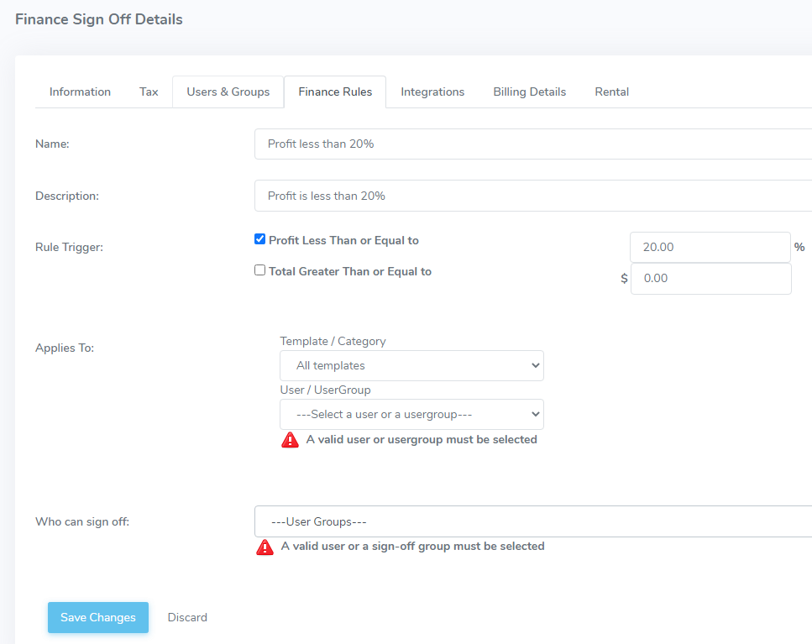Uncheck Profit Less Than or Equal to
812x644 pixels.
coord(260,239)
